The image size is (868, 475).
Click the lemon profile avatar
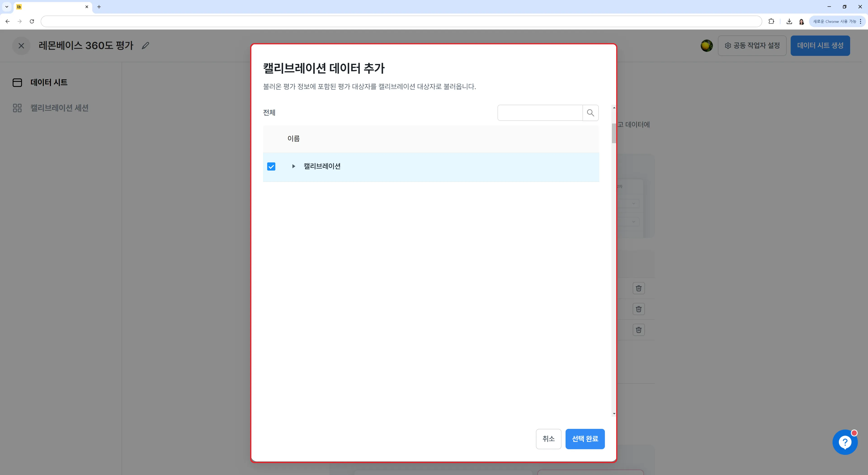tap(707, 45)
